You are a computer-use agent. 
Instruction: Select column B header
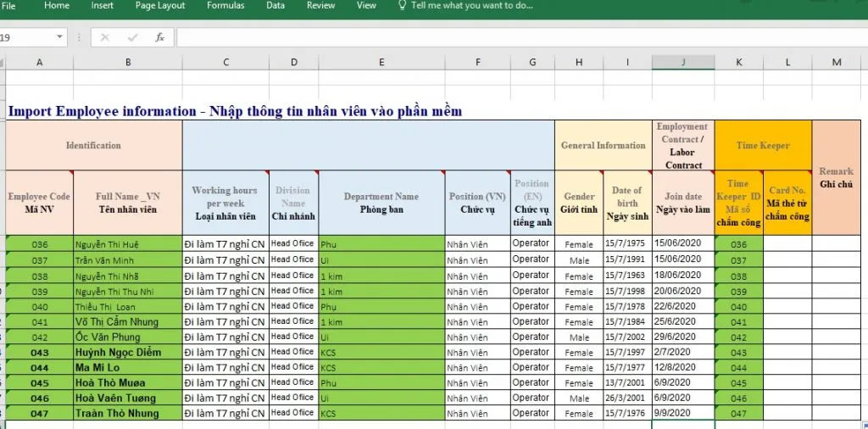coord(128,63)
